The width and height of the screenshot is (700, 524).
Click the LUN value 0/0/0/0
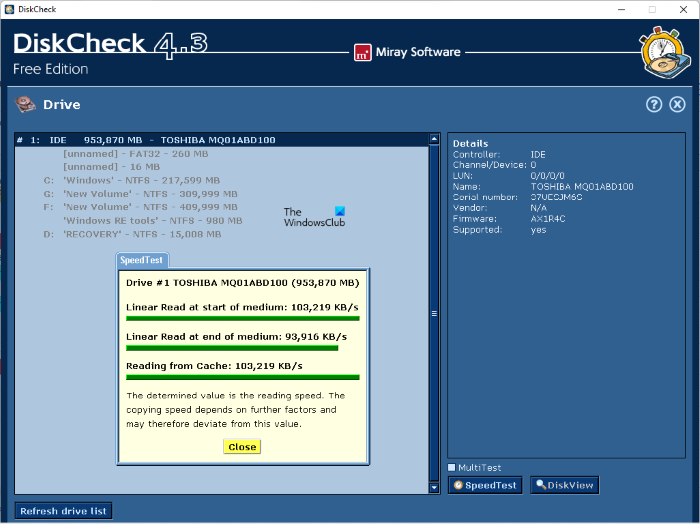[547, 176]
